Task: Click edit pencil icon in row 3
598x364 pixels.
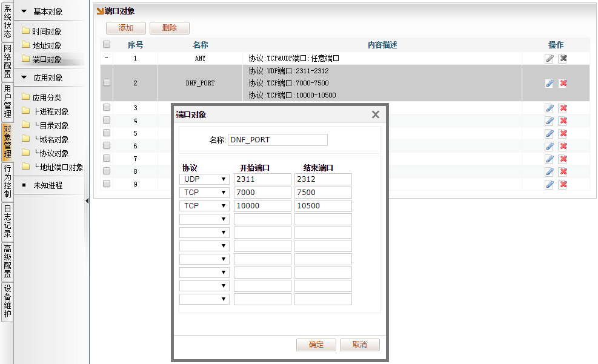Action: pyautogui.click(x=549, y=108)
